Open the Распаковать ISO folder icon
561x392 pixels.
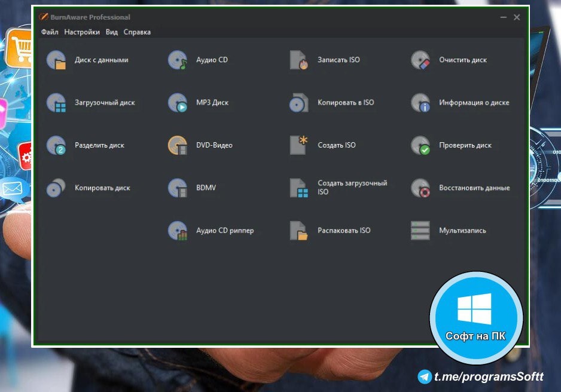299,231
